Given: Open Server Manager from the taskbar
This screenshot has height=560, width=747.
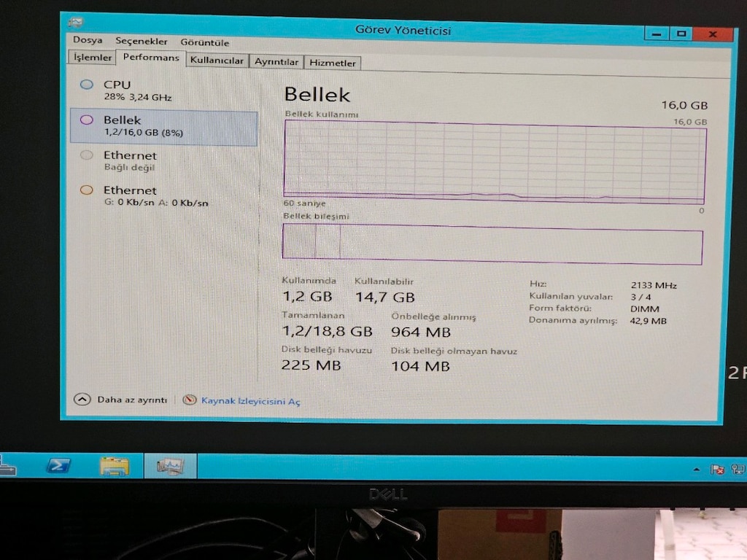Looking at the screenshot, I should click(7, 466).
